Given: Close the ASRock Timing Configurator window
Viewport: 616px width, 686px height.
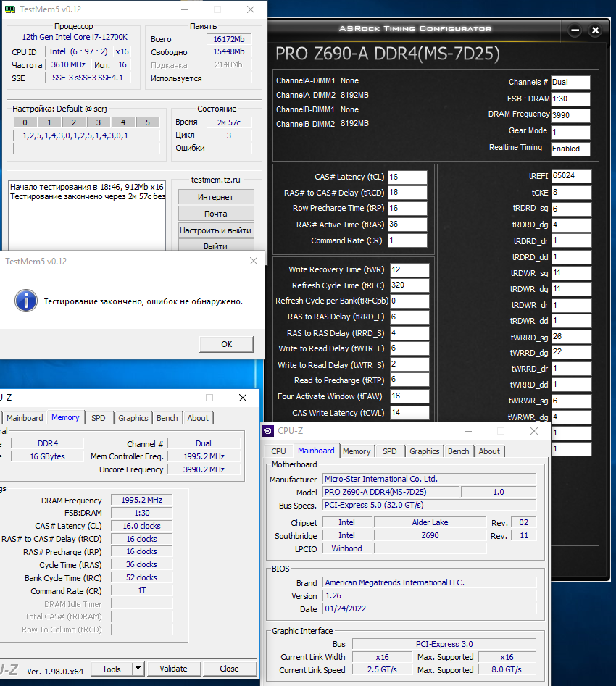Looking at the screenshot, I should tap(595, 30).
